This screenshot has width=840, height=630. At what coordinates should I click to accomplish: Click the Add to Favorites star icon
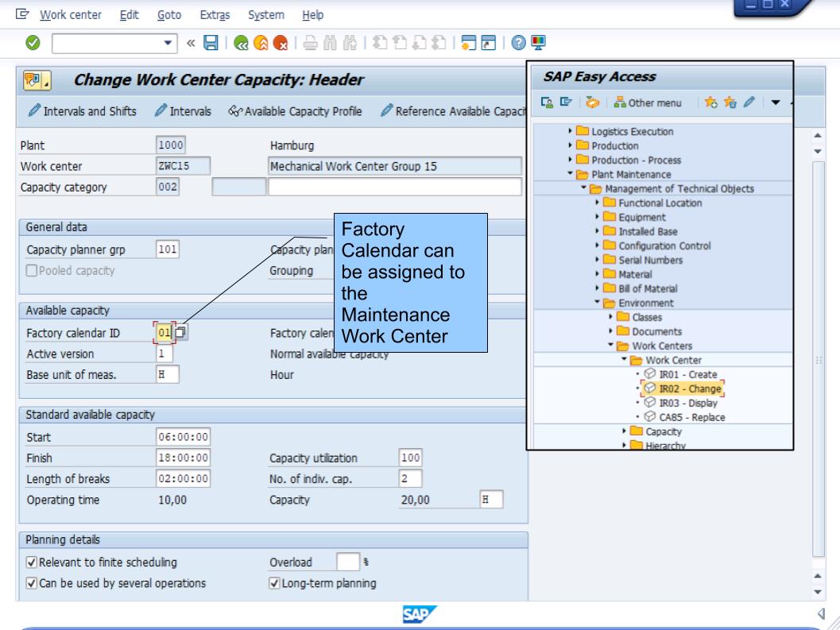[711, 102]
